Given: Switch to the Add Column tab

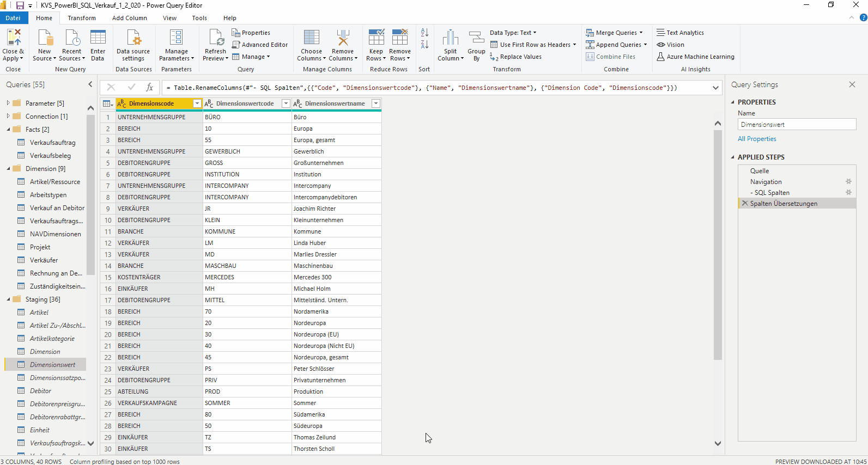Looking at the screenshot, I should (130, 18).
